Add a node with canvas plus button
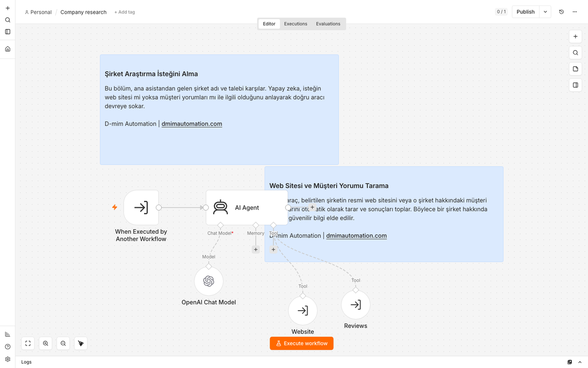The width and height of the screenshot is (588, 368). [x=575, y=37]
